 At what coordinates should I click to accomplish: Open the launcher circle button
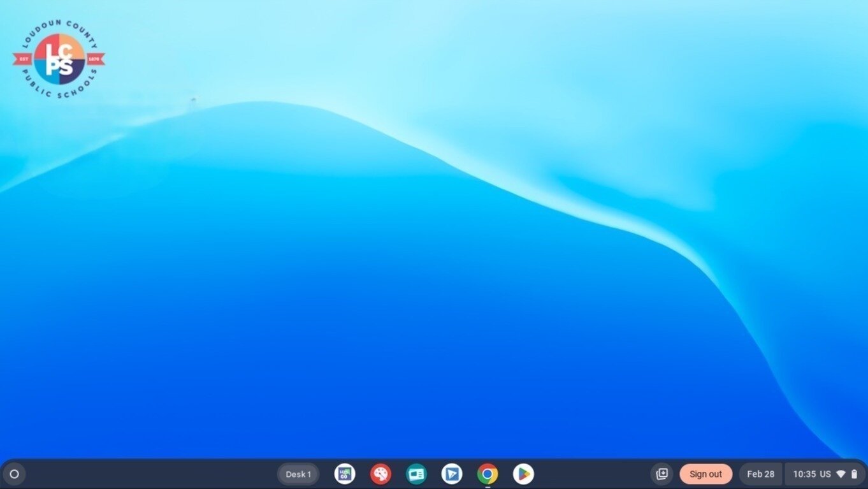pos(14,474)
